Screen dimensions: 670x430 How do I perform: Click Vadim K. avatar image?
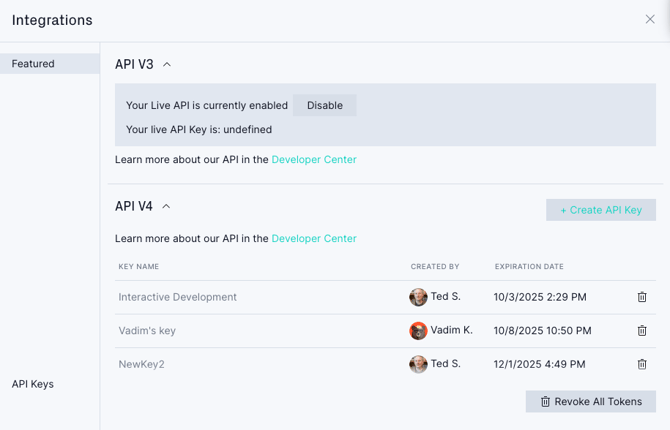(418, 330)
